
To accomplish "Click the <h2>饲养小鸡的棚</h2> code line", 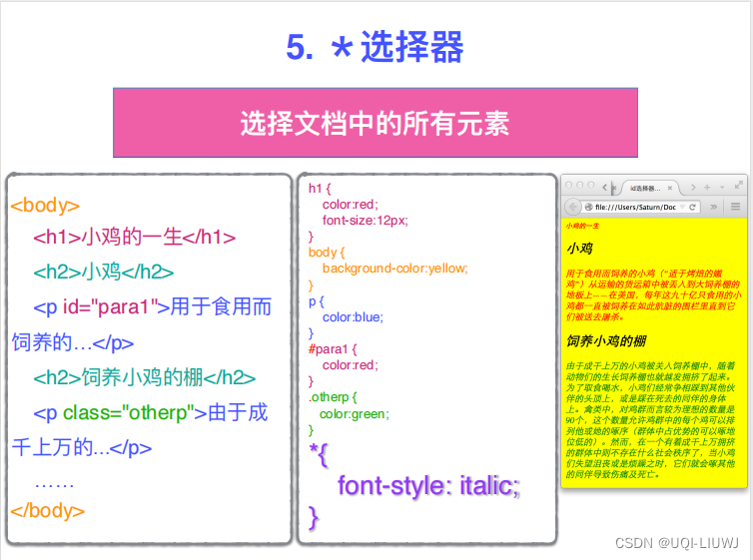I will point(144,377).
